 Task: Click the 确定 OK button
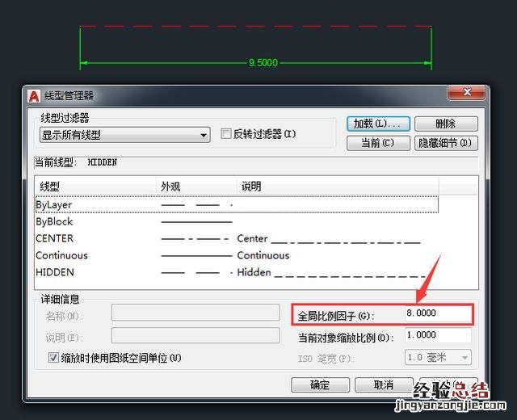320,384
